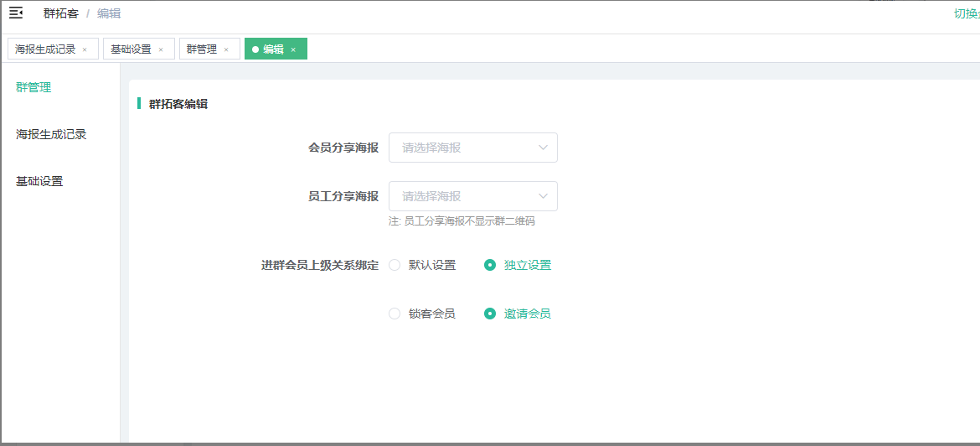Click the arrow in 员工分享海报 dropdown
This screenshot has width=980, height=446.
(543, 196)
